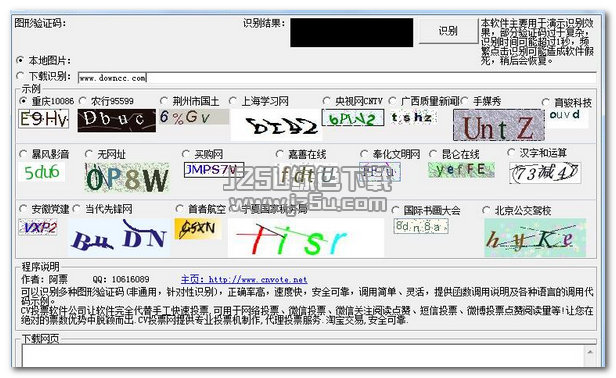616x378 pixels.
Task: Select 上海学习网 sample radio button
Action: coord(233,101)
